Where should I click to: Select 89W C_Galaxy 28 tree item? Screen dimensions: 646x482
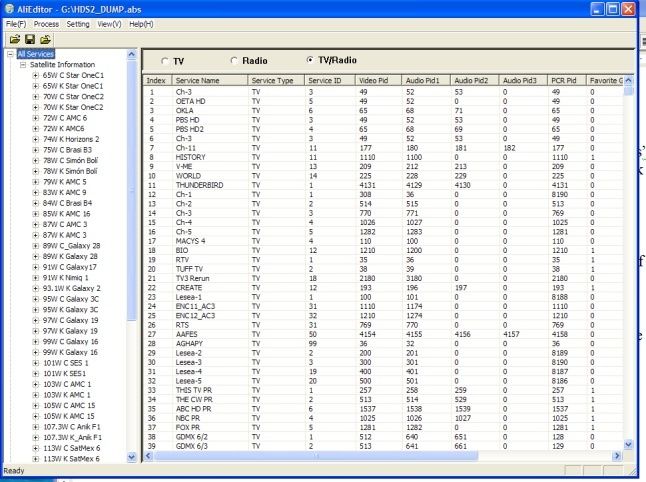coord(71,246)
